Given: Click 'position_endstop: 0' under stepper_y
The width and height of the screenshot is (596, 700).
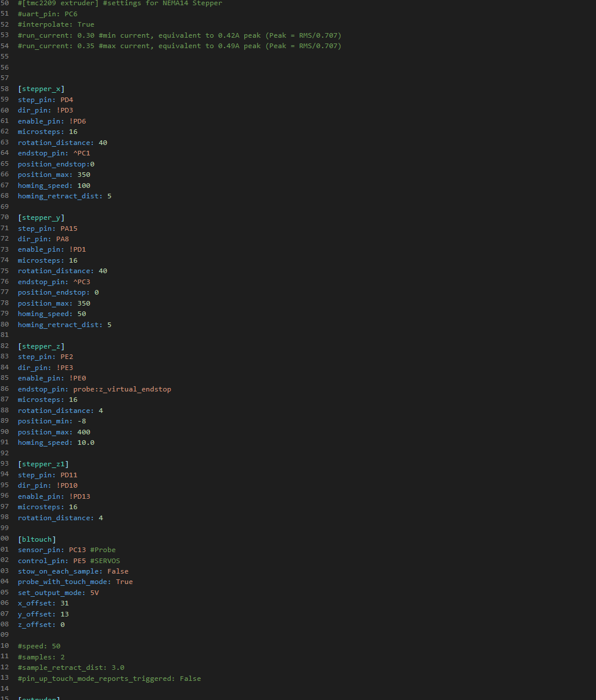Looking at the screenshot, I should point(59,292).
